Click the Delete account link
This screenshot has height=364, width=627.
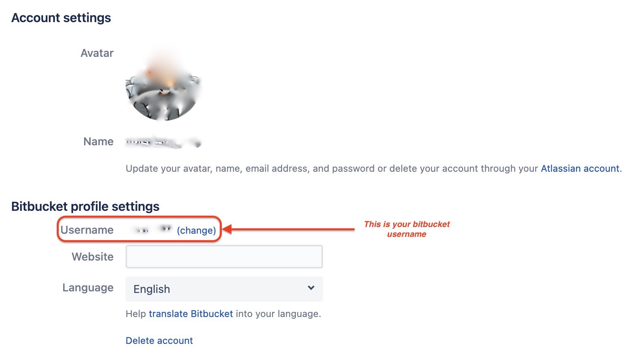point(159,341)
